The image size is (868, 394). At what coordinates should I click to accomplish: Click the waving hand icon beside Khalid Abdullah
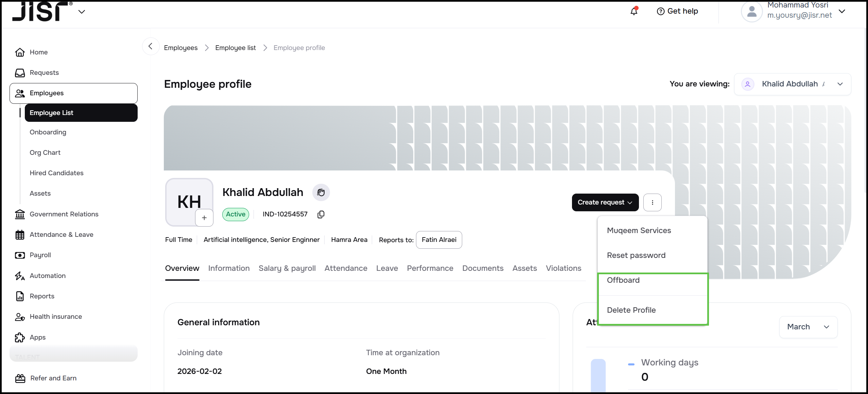(x=321, y=193)
